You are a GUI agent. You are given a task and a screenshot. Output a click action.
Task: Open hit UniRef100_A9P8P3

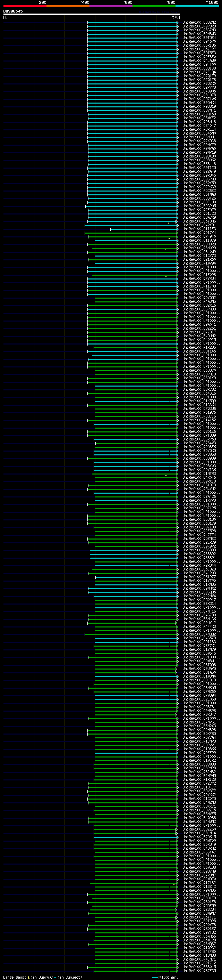pos(199,26)
